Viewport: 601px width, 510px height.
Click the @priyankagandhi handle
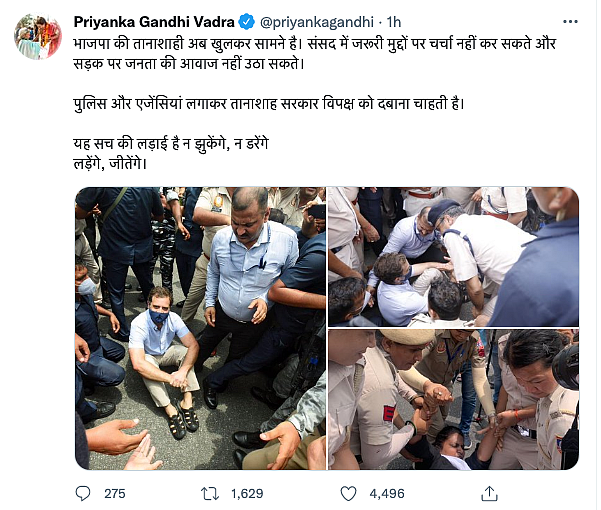pyautogui.click(x=317, y=22)
